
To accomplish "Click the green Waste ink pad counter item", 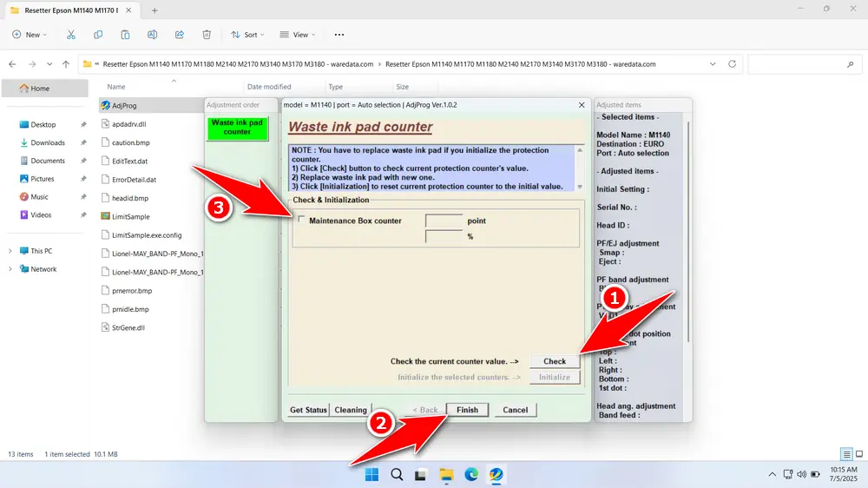I will click(x=237, y=128).
